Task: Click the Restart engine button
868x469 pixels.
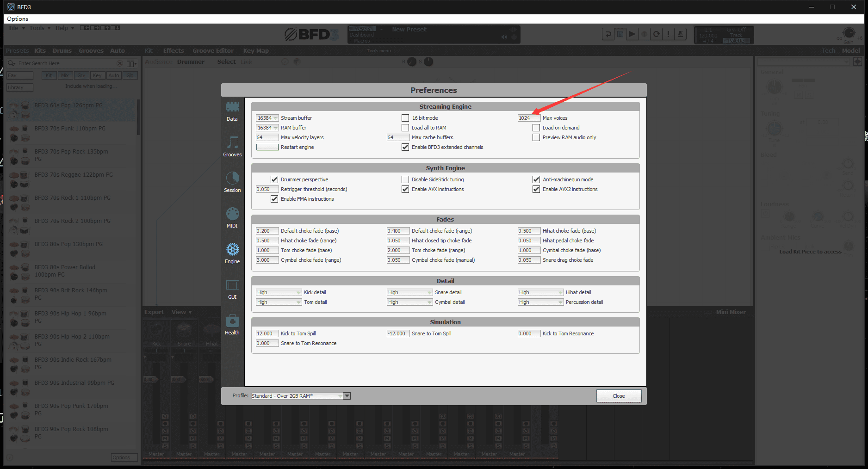Action: tap(267, 147)
